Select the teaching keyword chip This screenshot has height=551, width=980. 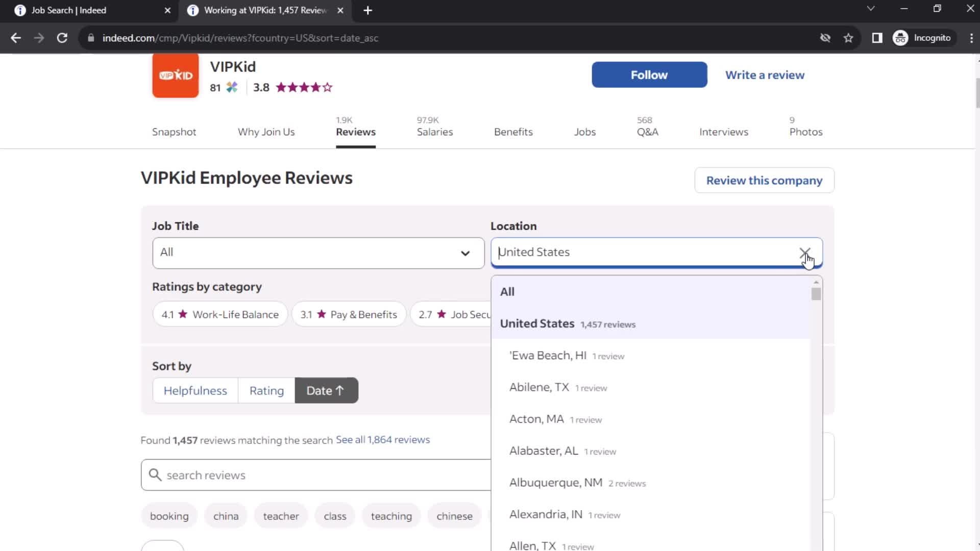point(391,516)
